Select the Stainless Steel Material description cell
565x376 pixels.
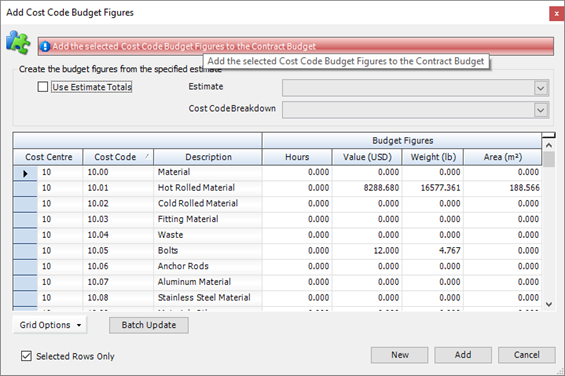coord(208,297)
